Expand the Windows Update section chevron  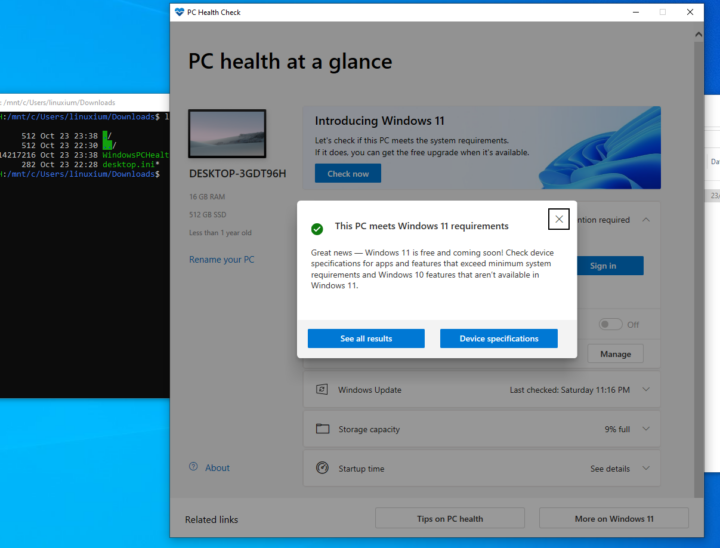(x=646, y=390)
